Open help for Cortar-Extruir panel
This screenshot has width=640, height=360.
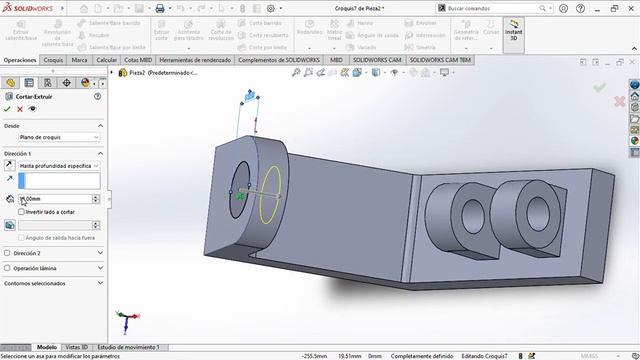point(98,97)
